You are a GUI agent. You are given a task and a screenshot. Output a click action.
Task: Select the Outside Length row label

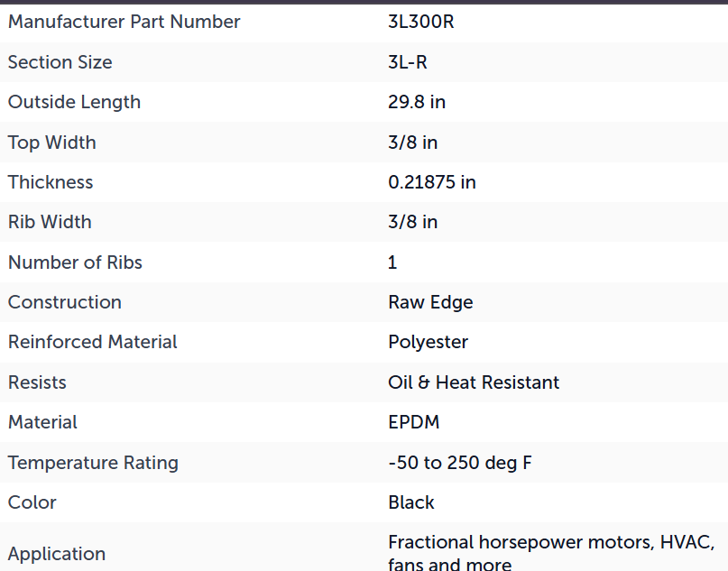pyautogui.click(x=74, y=102)
